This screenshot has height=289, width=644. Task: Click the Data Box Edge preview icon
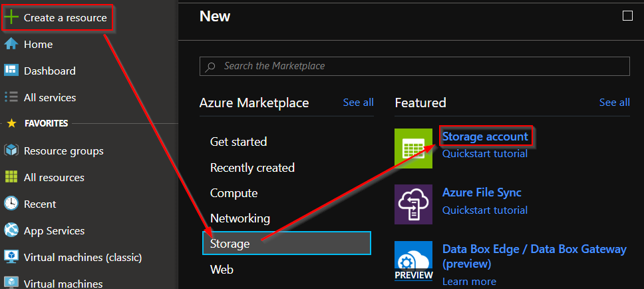tap(413, 260)
